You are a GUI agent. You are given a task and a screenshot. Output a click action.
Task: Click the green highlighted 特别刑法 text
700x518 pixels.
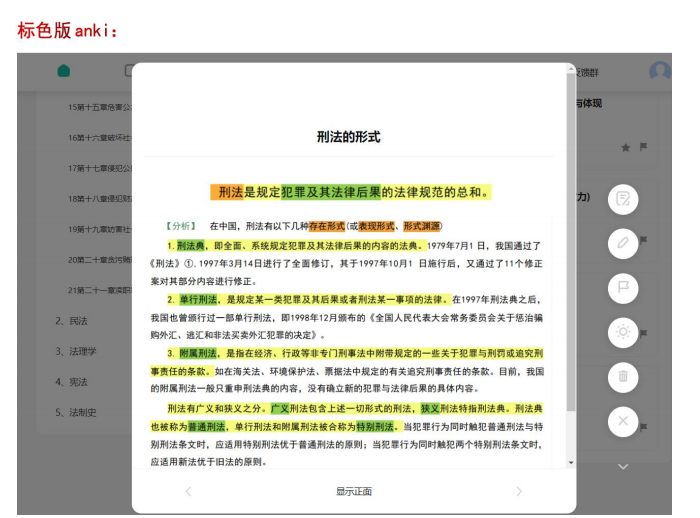pos(375,426)
